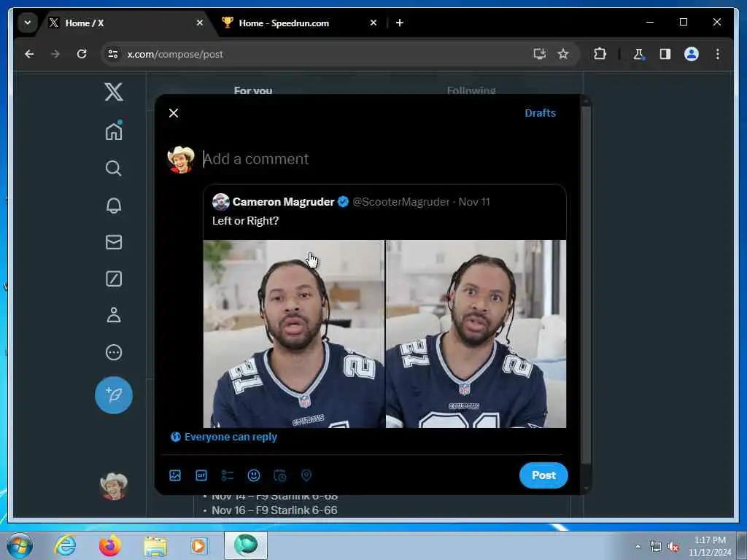The height and width of the screenshot is (560, 747).
Task: Click the X logo in the sidebar
Action: [x=113, y=92]
